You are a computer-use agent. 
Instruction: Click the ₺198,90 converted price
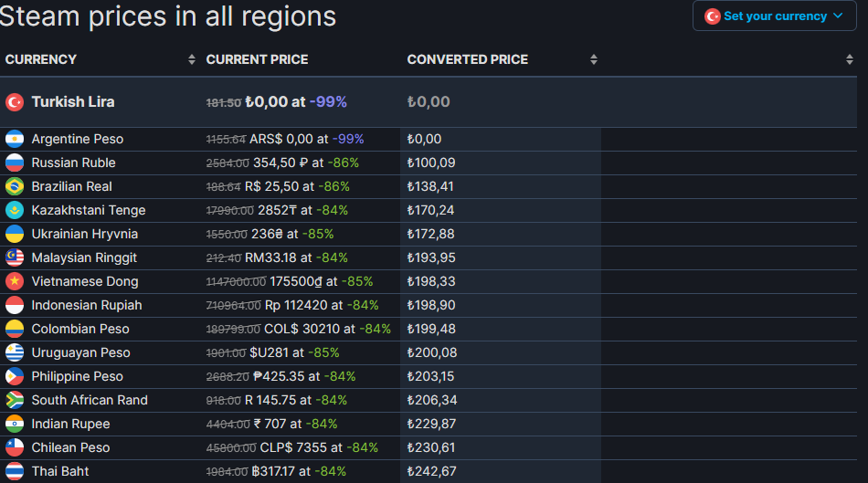[x=431, y=305]
